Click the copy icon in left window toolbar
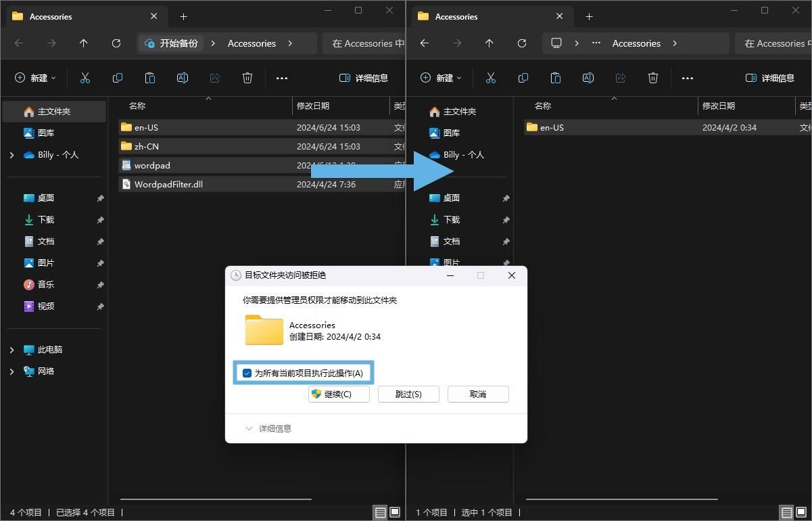This screenshot has height=521, width=812. tap(118, 78)
